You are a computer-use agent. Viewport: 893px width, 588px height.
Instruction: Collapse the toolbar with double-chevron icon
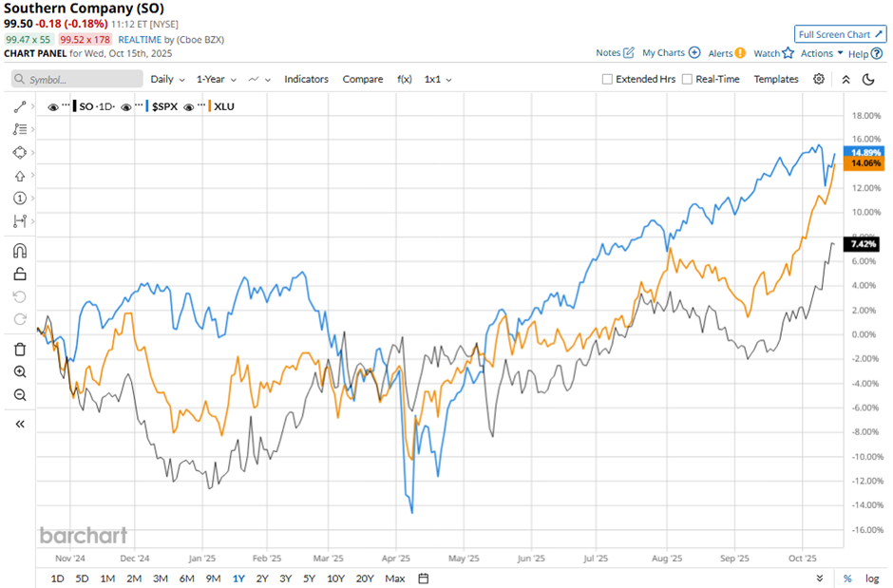(845, 80)
